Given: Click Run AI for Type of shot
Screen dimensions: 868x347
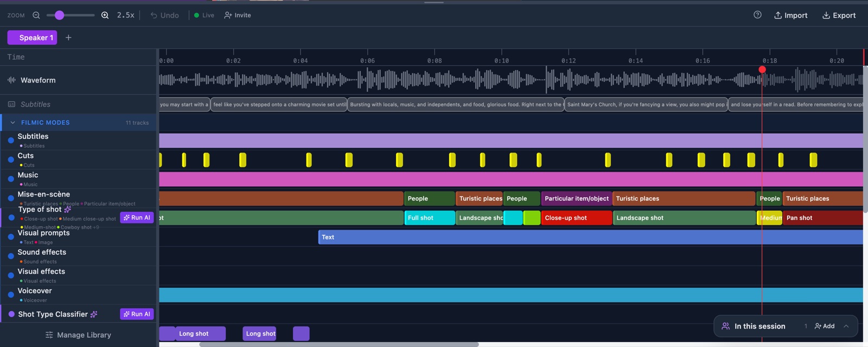Looking at the screenshot, I should [x=137, y=218].
